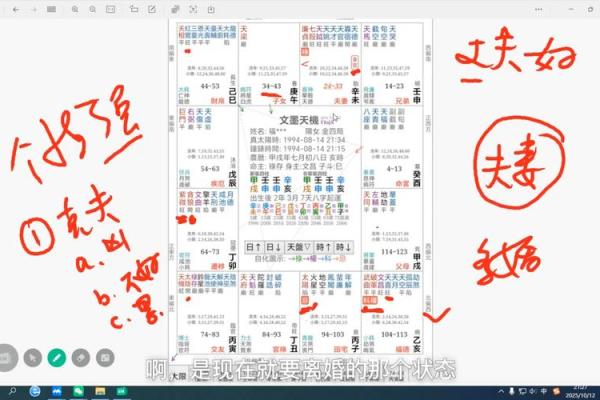Click the 丁丑 palace stem-branch label
This screenshot has height=400, width=600.
pyautogui.click(x=293, y=344)
